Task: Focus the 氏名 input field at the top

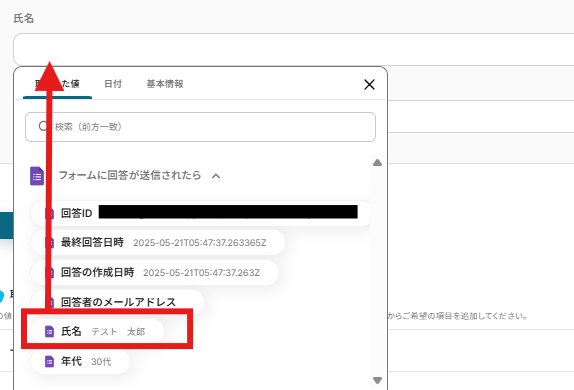Action: 294,49
